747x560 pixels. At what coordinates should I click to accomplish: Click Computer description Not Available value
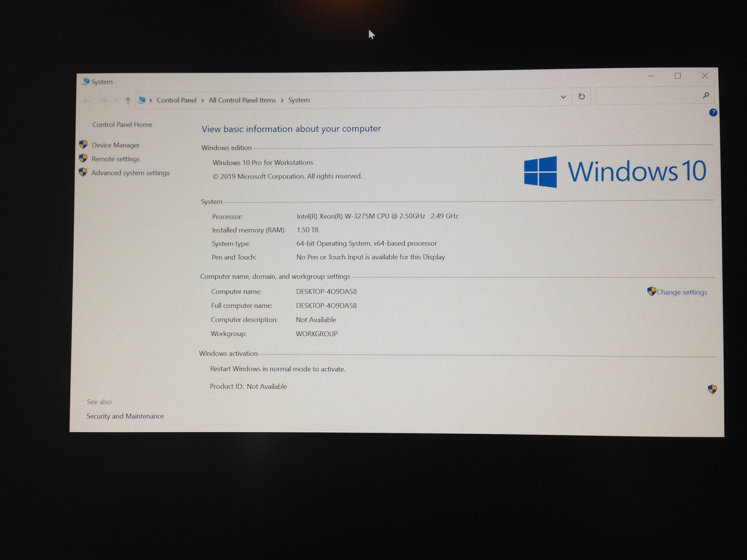pyautogui.click(x=316, y=320)
